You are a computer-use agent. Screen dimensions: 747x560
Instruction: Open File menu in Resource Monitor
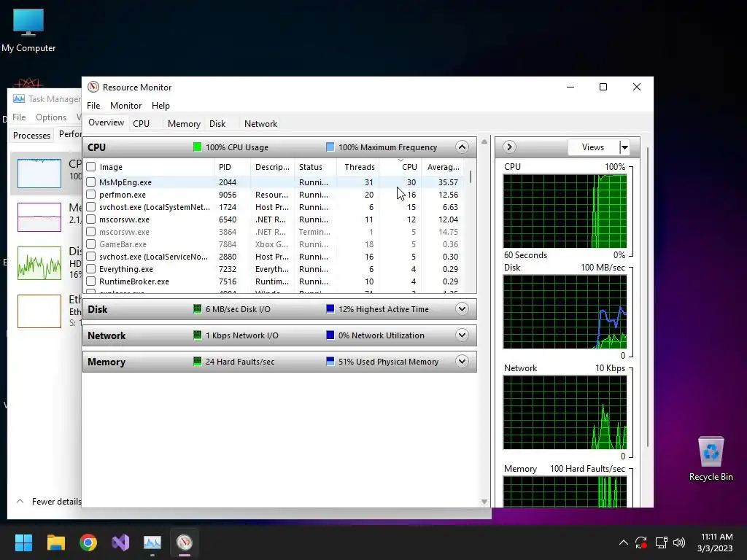(93, 106)
